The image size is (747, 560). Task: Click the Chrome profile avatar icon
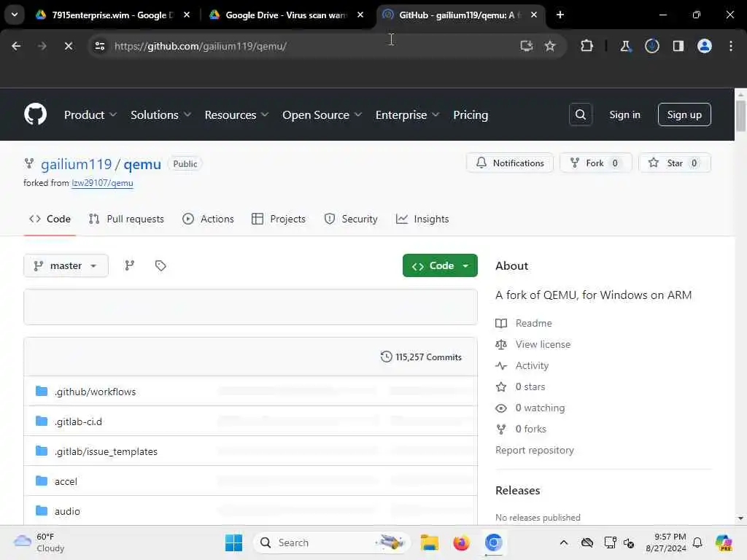[x=704, y=46]
